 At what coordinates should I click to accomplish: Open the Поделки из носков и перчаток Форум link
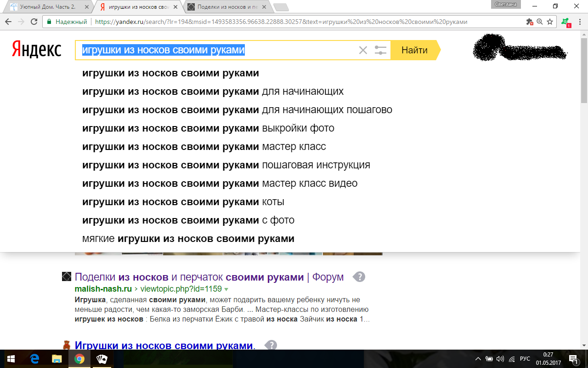209,277
